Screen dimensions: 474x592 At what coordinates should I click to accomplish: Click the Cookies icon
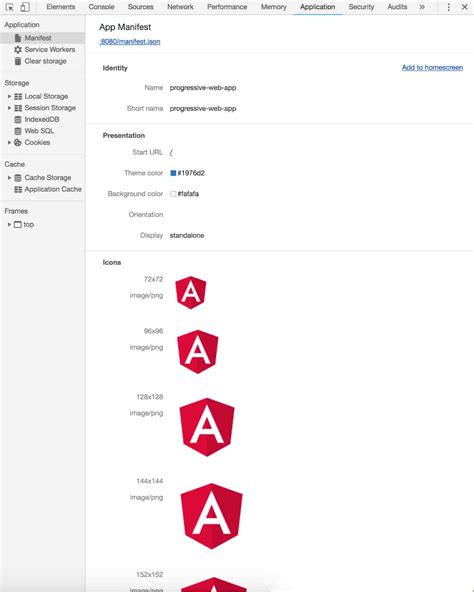[x=18, y=142]
